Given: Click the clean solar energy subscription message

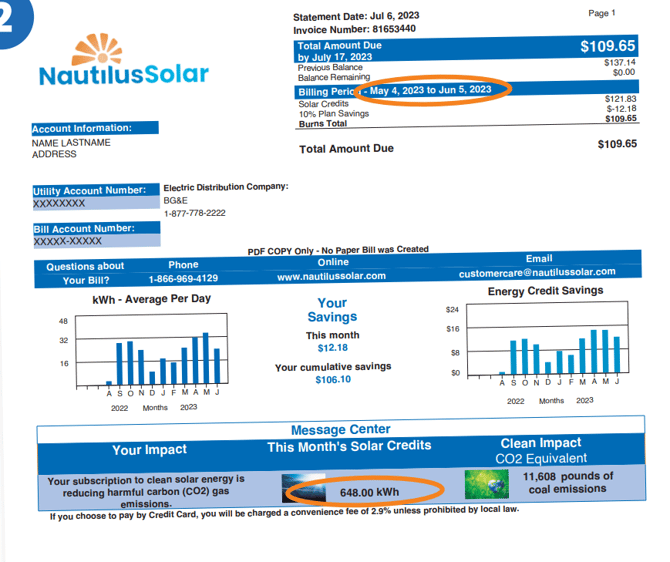Looking at the screenshot, I should 146,491.
